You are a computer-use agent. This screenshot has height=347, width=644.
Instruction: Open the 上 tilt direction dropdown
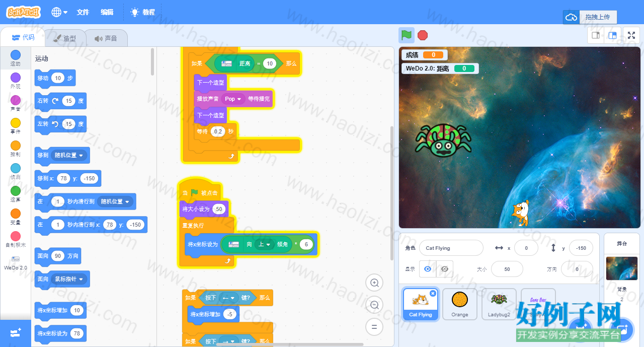[x=264, y=244]
